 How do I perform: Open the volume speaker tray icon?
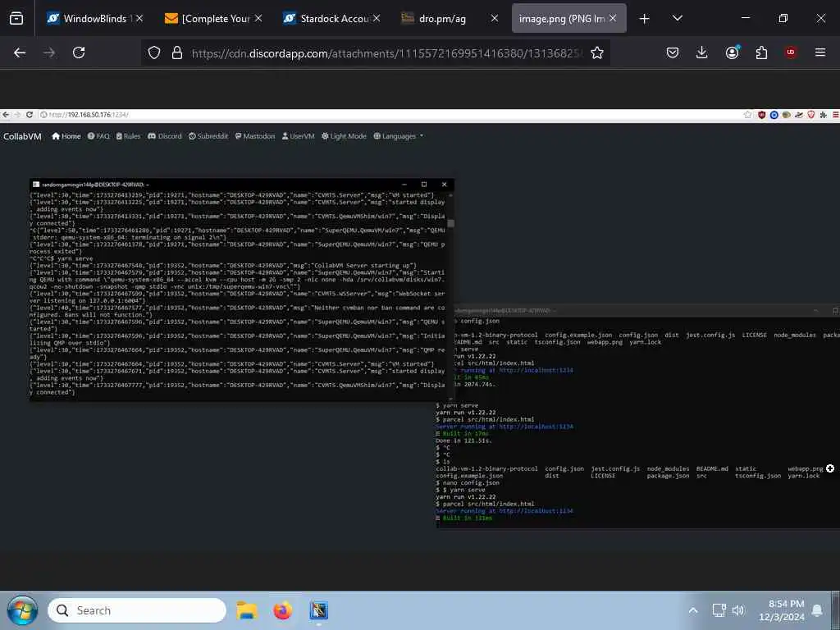[x=738, y=610]
